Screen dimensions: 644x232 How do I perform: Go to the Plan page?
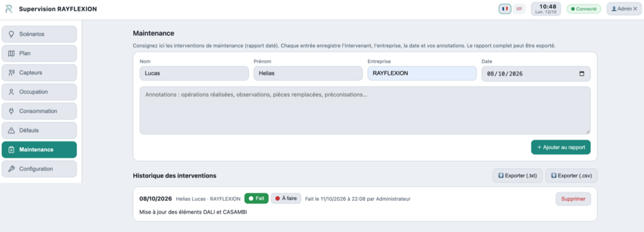point(39,53)
